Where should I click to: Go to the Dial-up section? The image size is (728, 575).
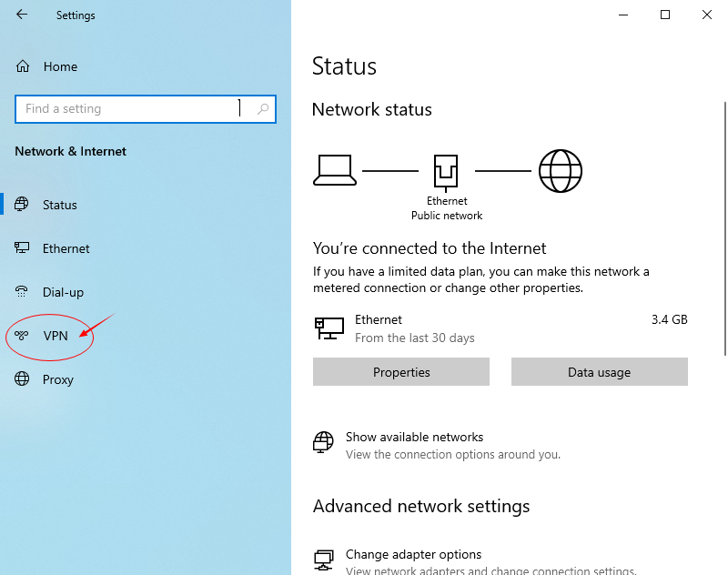coord(63,292)
